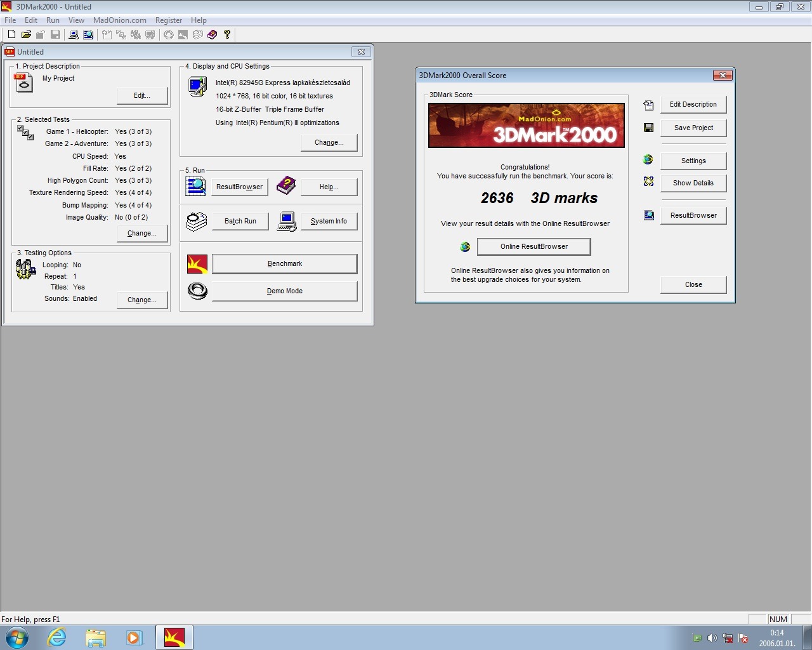
Task: Open the Help menu
Action: point(199,20)
